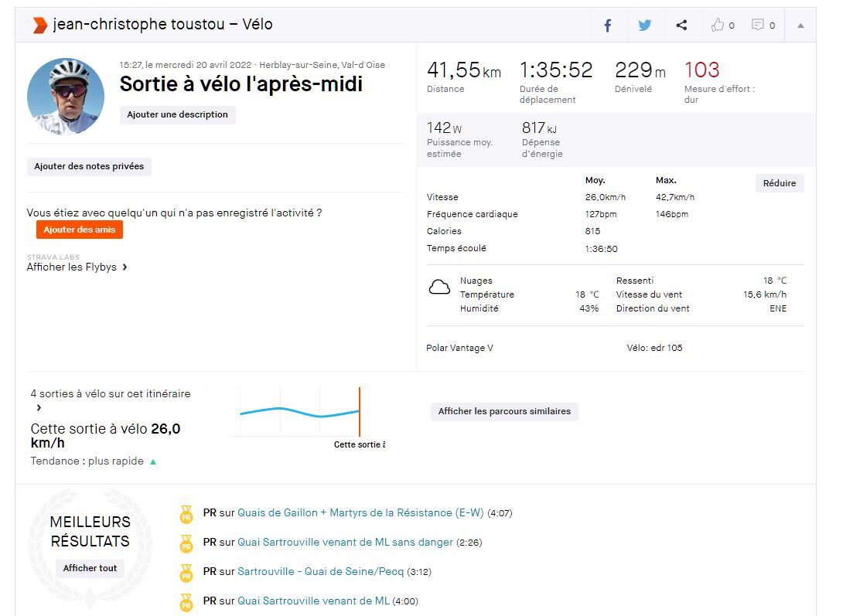Click orange Ajouter des amis button
Image resolution: width=853 pixels, height=616 pixels.
(x=79, y=230)
